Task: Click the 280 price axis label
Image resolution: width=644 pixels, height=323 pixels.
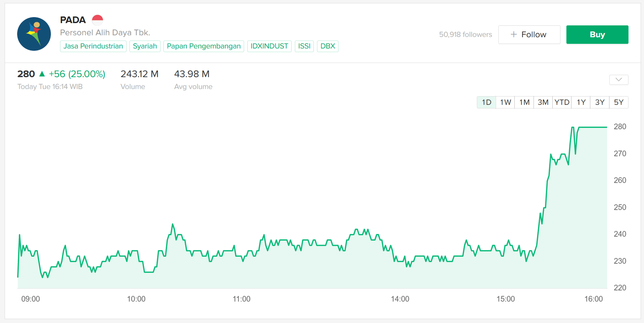Action: coord(620,127)
